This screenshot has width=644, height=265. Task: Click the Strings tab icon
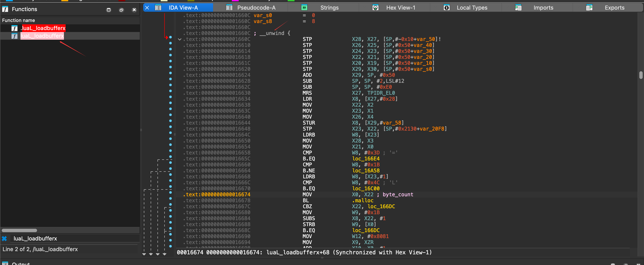(304, 8)
